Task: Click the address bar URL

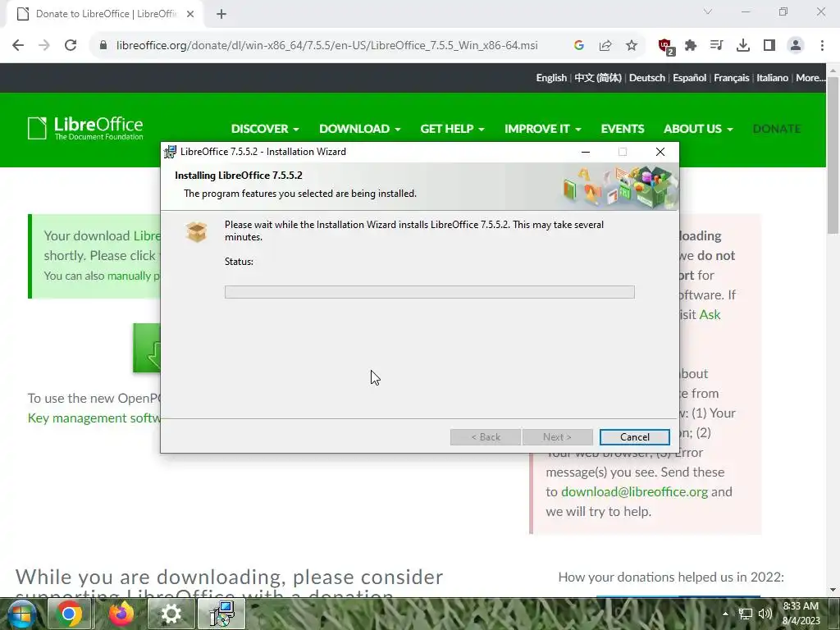Action: coord(326,46)
